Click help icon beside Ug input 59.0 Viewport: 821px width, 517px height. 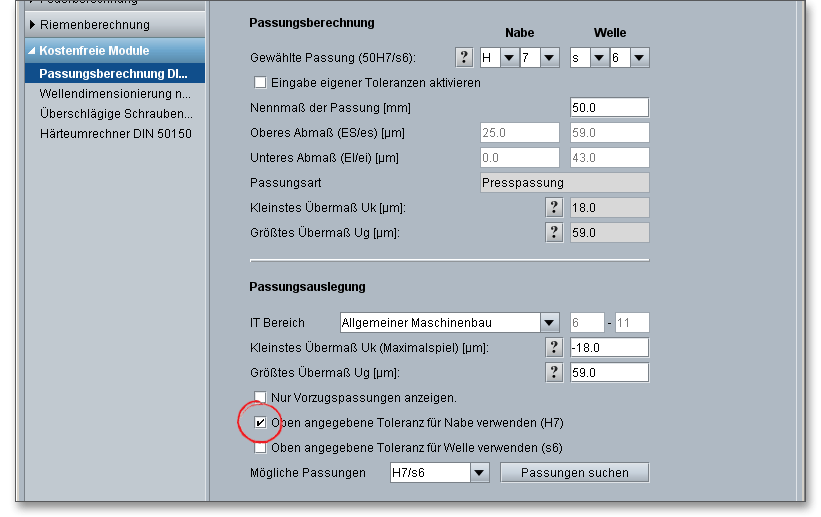[554, 372]
